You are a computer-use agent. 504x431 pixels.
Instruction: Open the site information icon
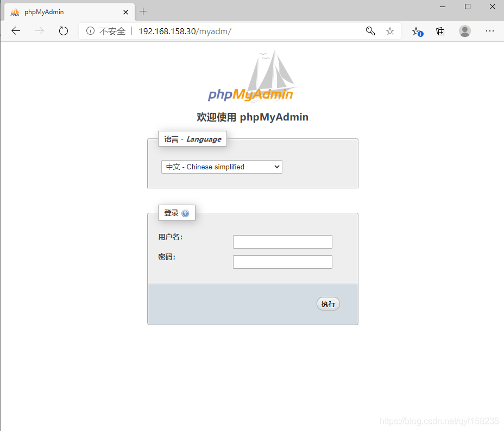click(90, 31)
